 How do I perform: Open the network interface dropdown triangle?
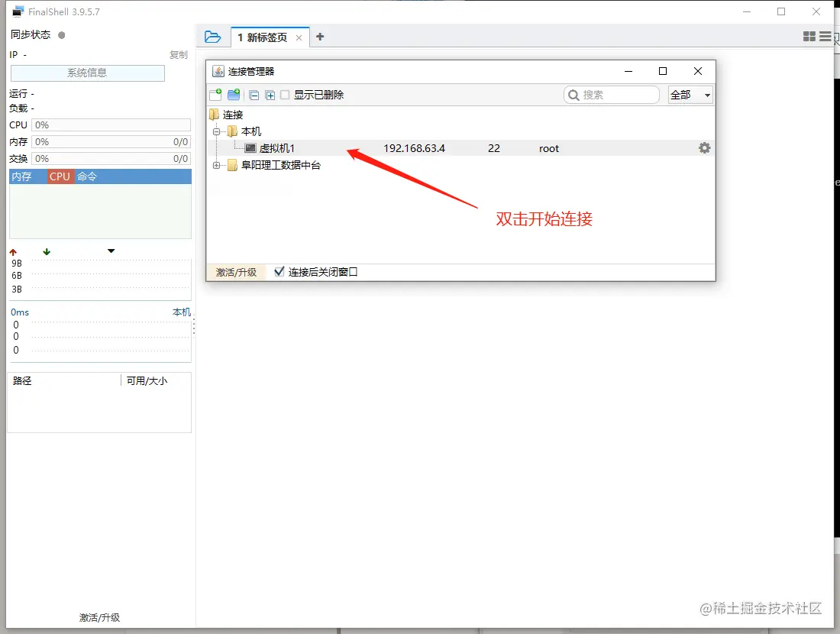coord(111,251)
